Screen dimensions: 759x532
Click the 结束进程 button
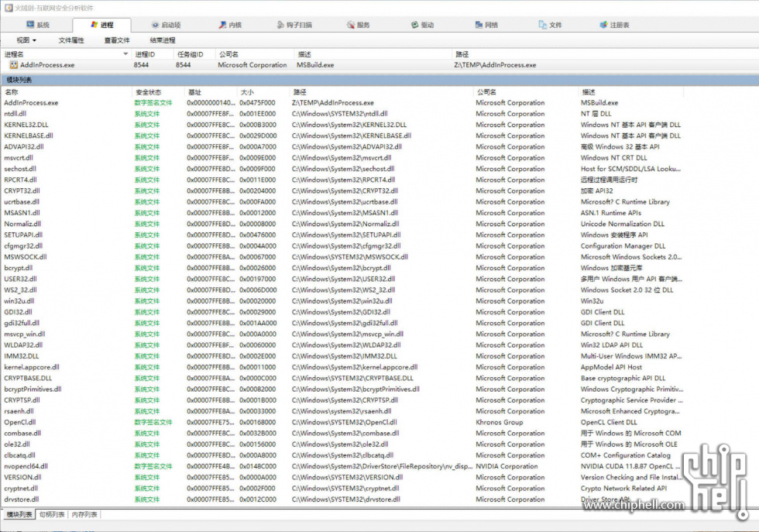tap(162, 40)
